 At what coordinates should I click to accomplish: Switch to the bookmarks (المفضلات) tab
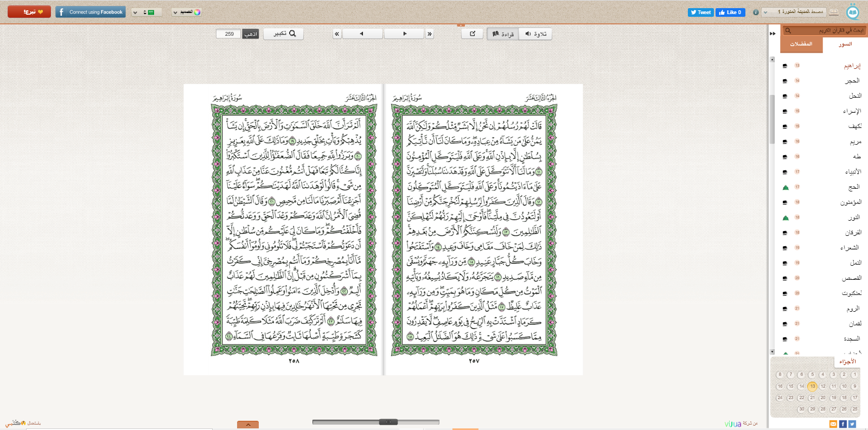[x=801, y=44]
